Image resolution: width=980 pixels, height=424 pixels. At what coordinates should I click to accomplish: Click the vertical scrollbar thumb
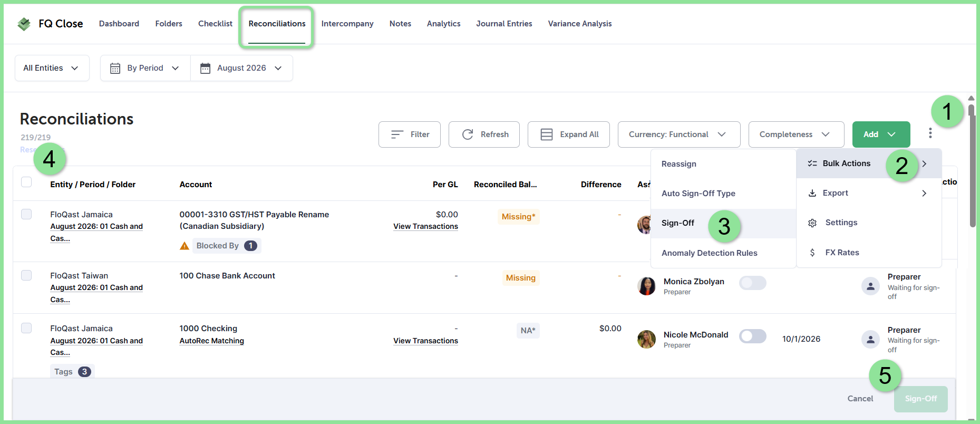coord(972,166)
